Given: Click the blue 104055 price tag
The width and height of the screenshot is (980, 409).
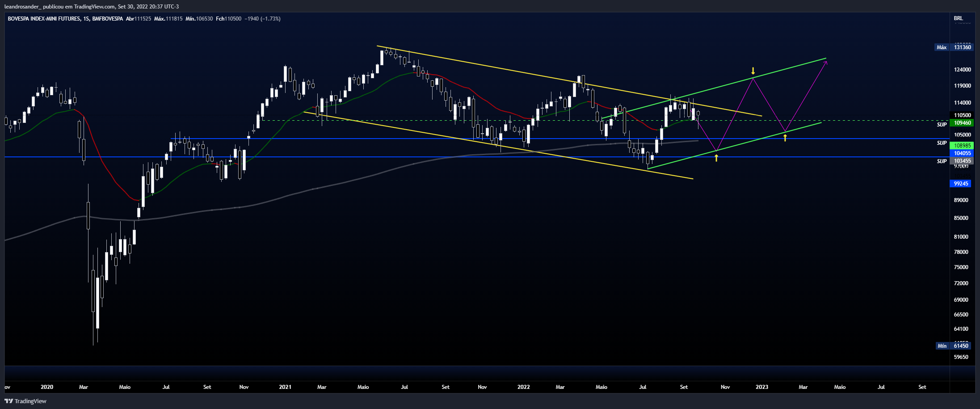Looking at the screenshot, I should coord(962,153).
